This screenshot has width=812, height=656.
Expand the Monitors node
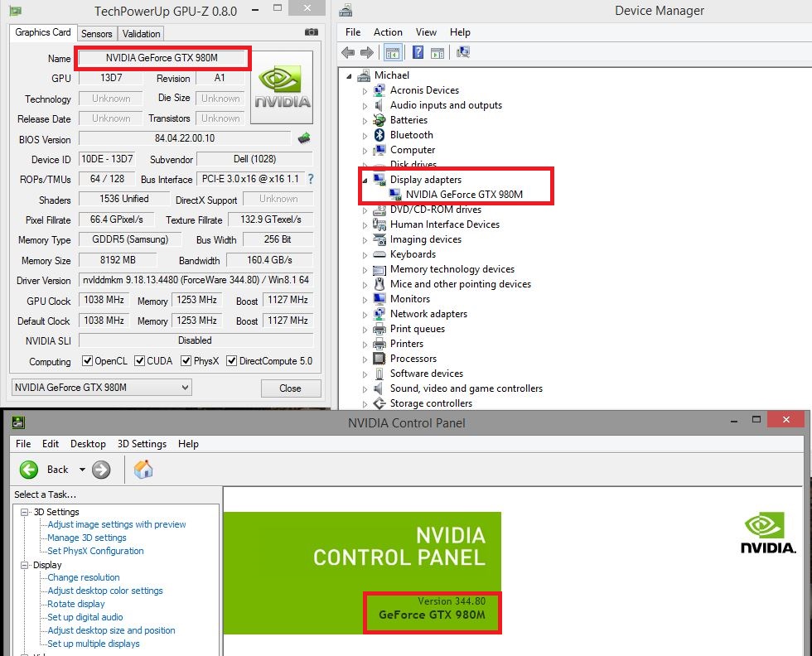pos(365,300)
